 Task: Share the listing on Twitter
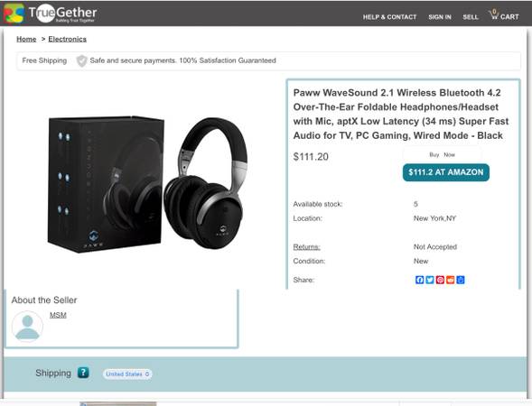pyautogui.click(x=430, y=280)
